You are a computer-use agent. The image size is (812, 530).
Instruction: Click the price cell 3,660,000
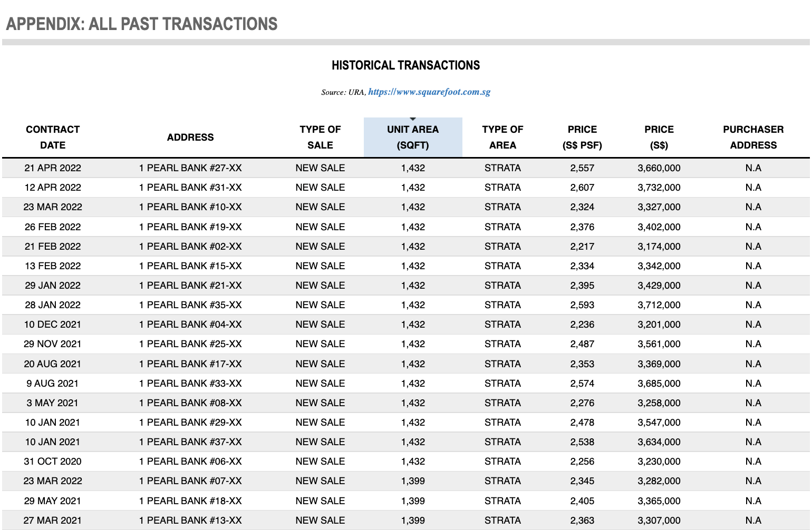pyautogui.click(x=659, y=168)
